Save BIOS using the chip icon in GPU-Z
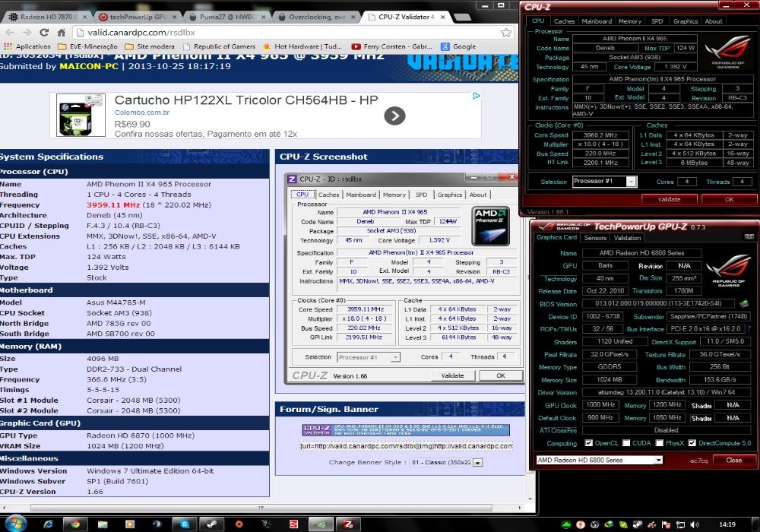This screenshot has width=760, height=532. [x=744, y=304]
